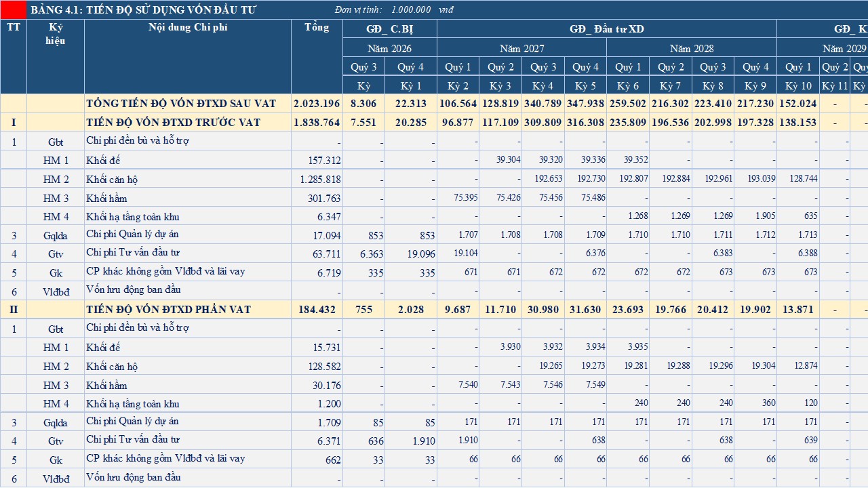Select the 'Năm 2028' year header
This screenshot has height=488, width=868.
[x=692, y=49]
